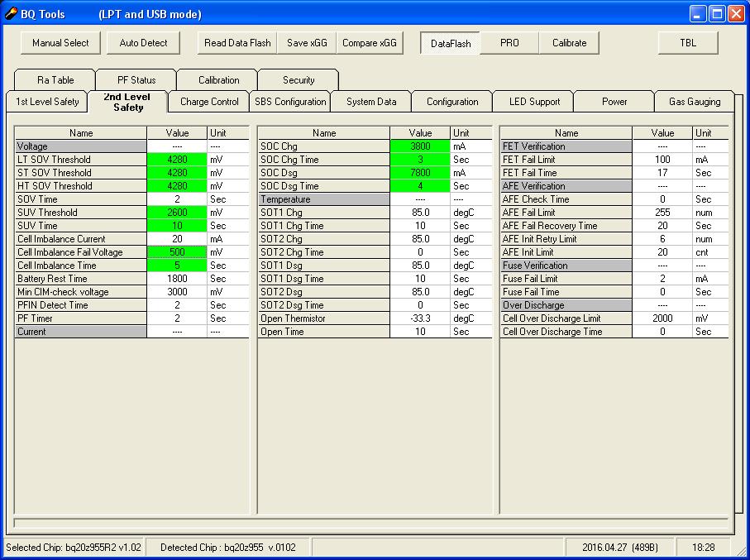Click FET Fail Time value 17
Image resolution: width=750 pixels, height=560 pixels.
click(662, 173)
